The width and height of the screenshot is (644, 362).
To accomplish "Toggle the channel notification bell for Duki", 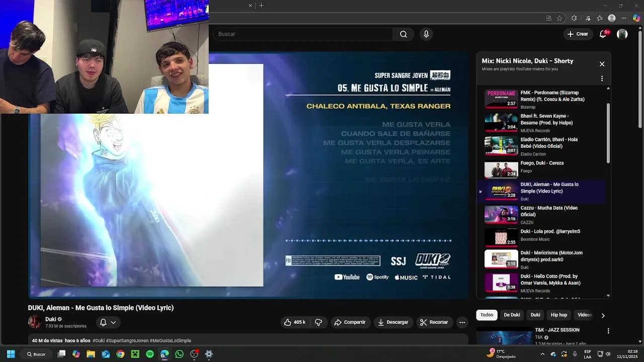I will point(103,322).
